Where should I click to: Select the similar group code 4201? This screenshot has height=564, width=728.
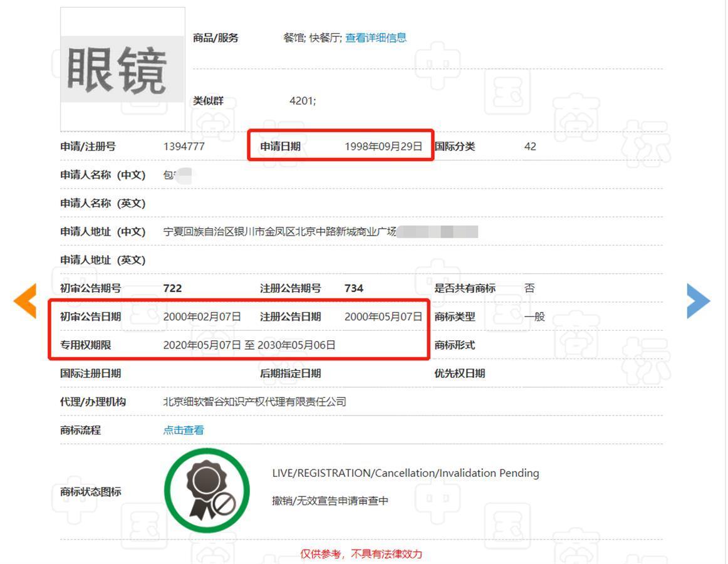click(302, 101)
